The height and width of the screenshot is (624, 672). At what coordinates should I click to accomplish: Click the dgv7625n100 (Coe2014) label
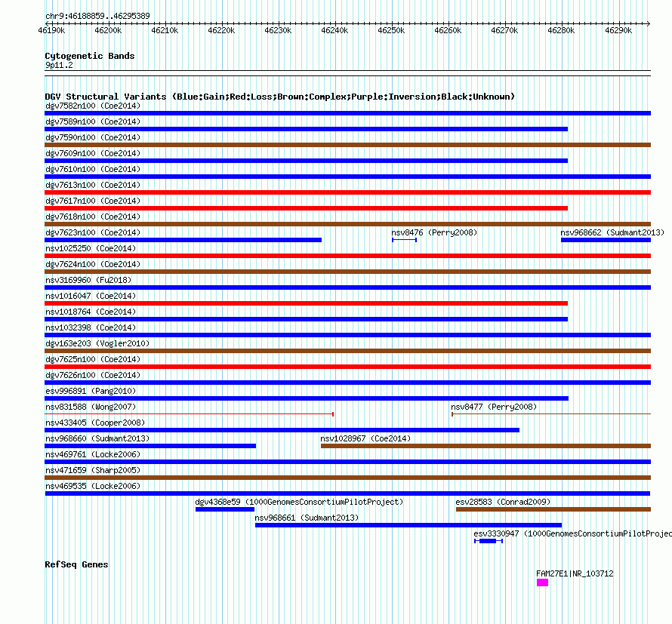(x=93, y=359)
